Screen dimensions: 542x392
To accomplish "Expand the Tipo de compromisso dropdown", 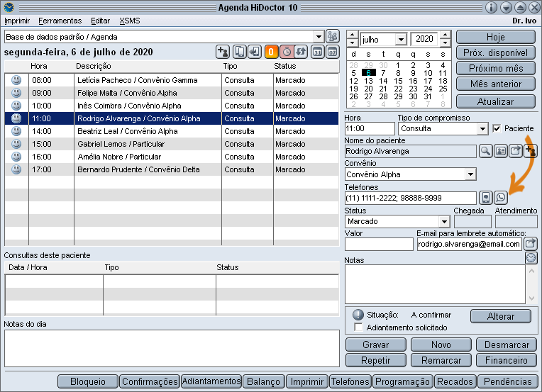I will (x=482, y=129).
